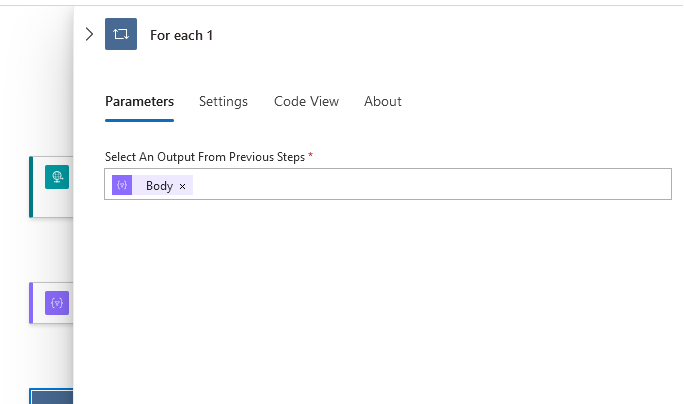Click the blue For each card on canvas
This screenshot has height=404, width=684.
click(52, 397)
